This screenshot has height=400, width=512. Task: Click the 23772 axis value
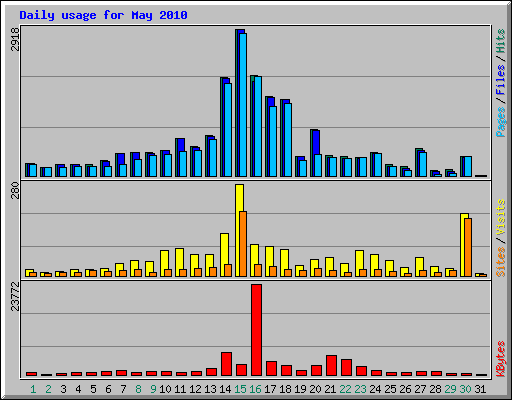coord(15,296)
